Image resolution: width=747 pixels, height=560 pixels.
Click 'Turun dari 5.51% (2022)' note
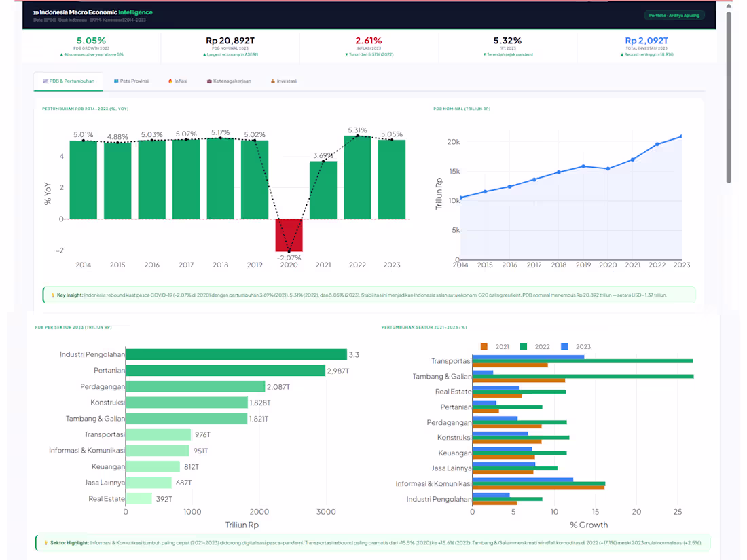click(369, 55)
